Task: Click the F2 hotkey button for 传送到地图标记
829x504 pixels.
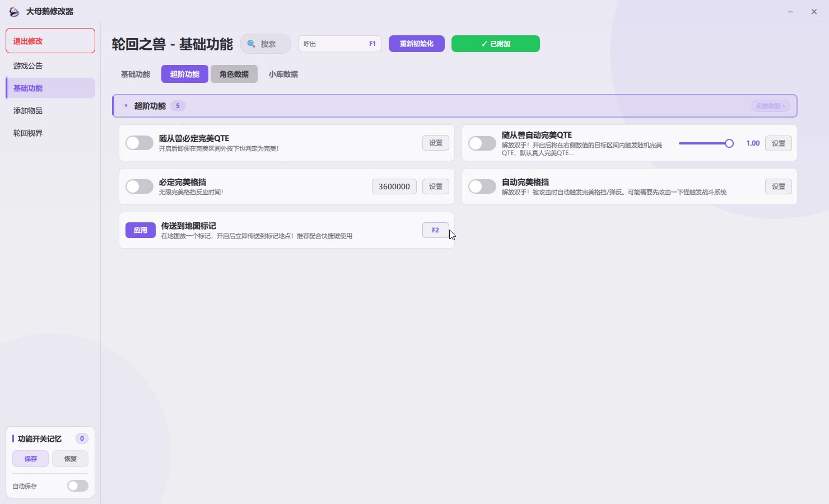Action: [436, 230]
